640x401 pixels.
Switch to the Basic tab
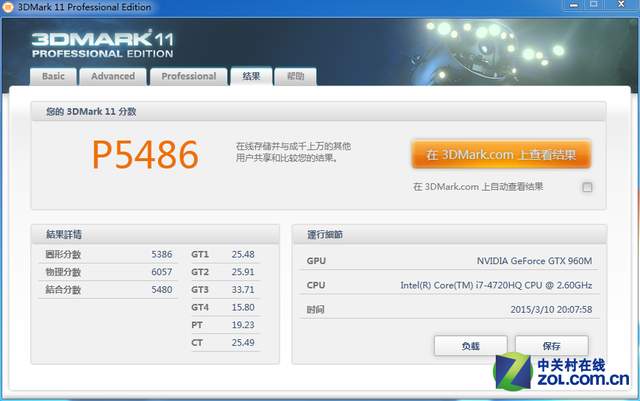(x=53, y=76)
